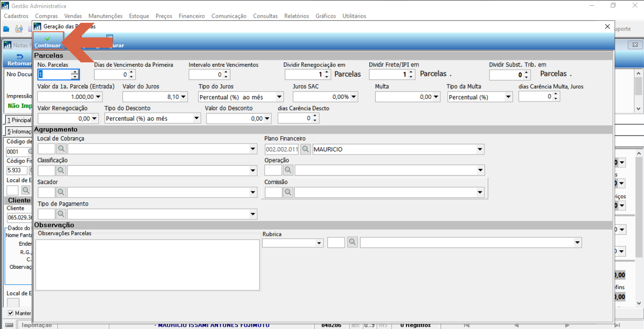Expand the Operação list
The width and height of the screenshot is (644, 329).
tap(480, 171)
